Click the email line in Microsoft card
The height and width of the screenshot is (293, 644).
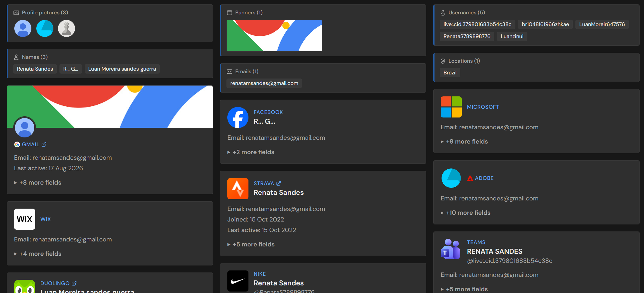click(490, 127)
